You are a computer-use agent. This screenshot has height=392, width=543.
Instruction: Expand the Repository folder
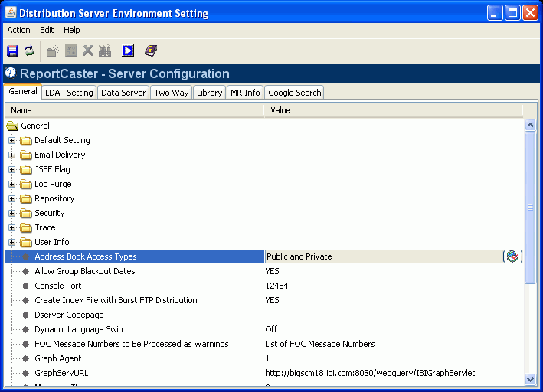point(12,198)
